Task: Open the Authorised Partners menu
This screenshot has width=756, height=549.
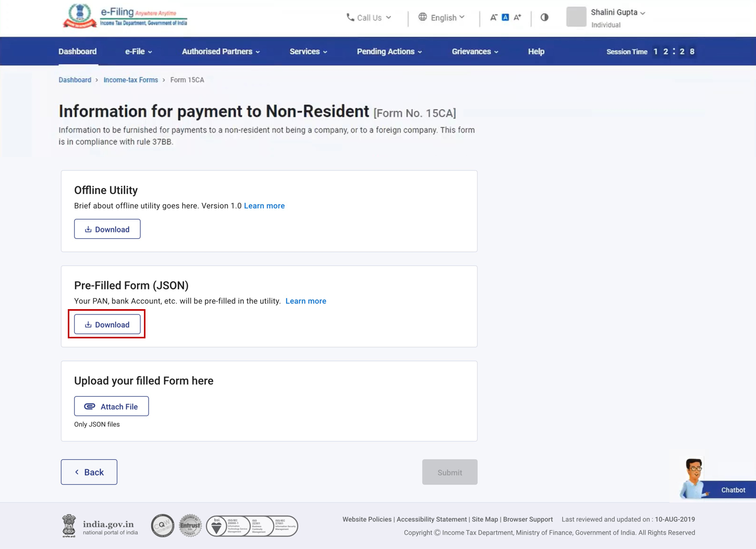Action: (221, 52)
